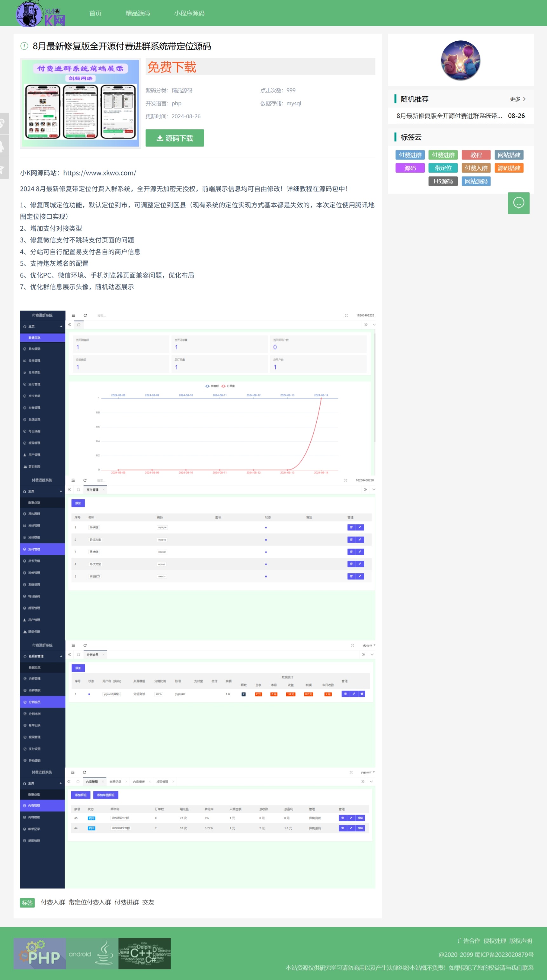The image size is (547, 980).
Task: Open 首页 in the top navigation
Action: pos(95,13)
